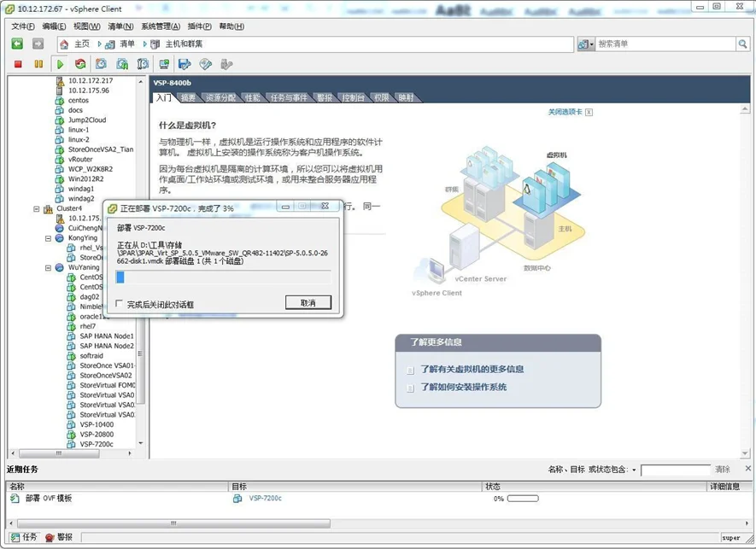Click the inventory breadcrumb icon
Viewport: 756px width, 549px height.
point(110,44)
